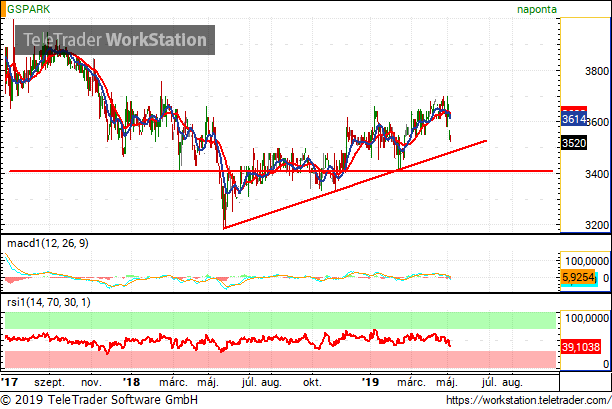Viewport: 612px width, 409px height.
Task: Click the 3800 price axis label
Action: tap(597, 71)
